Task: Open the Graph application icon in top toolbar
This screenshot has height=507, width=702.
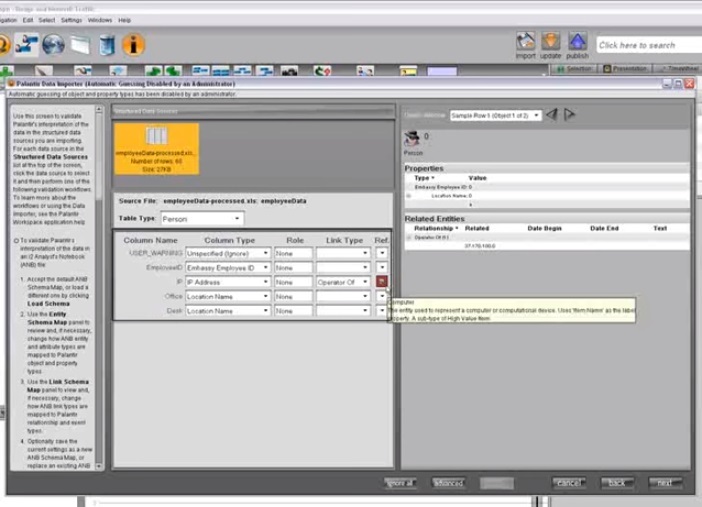Action: click(x=26, y=44)
